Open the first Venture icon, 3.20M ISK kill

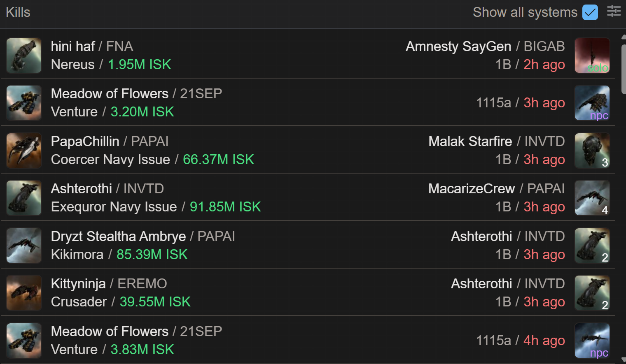pyautogui.click(x=24, y=103)
